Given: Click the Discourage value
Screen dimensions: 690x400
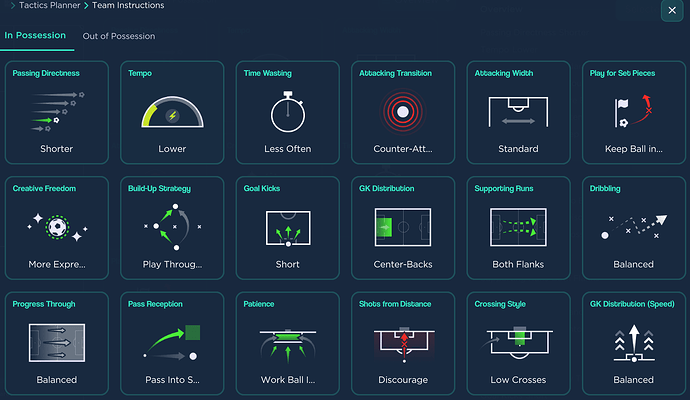Looking at the screenshot, I should [x=403, y=380].
